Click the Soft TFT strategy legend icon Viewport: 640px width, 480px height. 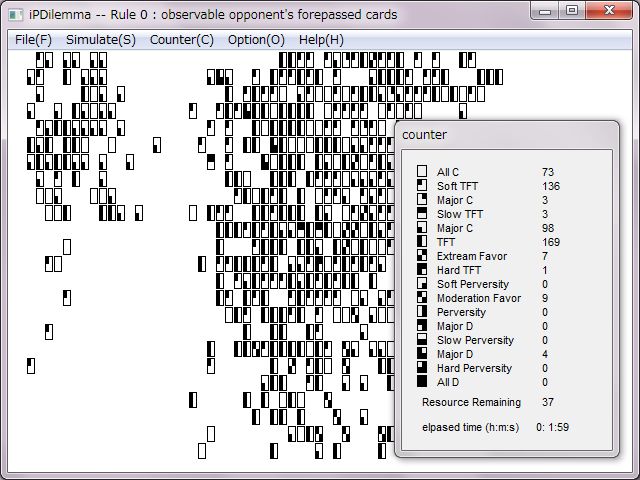(x=422, y=185)
